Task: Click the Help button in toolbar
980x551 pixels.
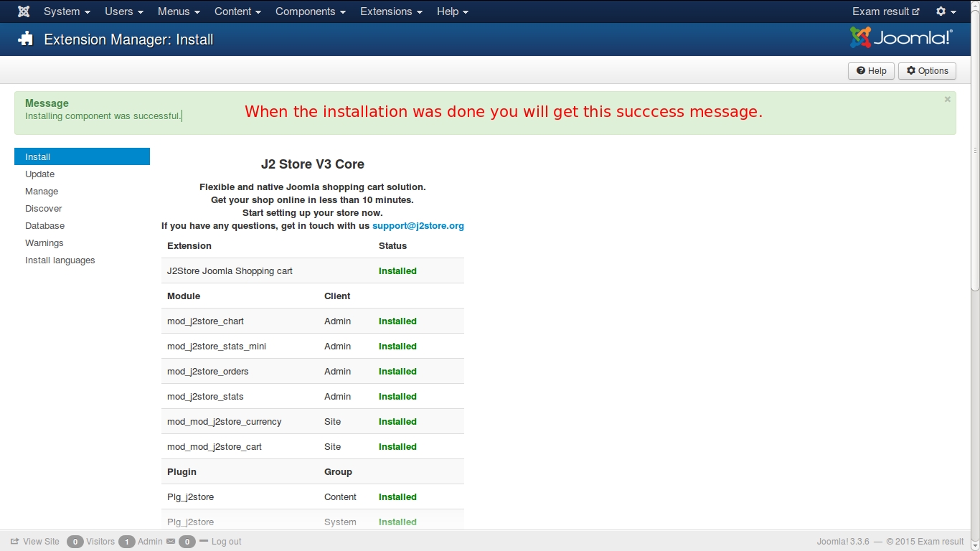Action: coord(871,71)
